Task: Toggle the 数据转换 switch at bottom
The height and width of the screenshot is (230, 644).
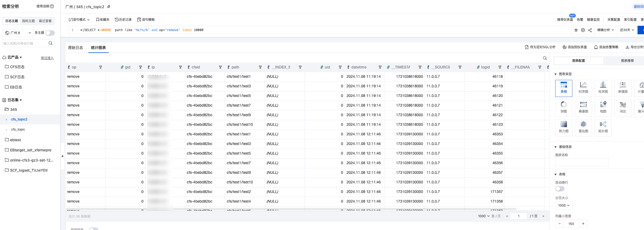Action: (x=93, y=229)
